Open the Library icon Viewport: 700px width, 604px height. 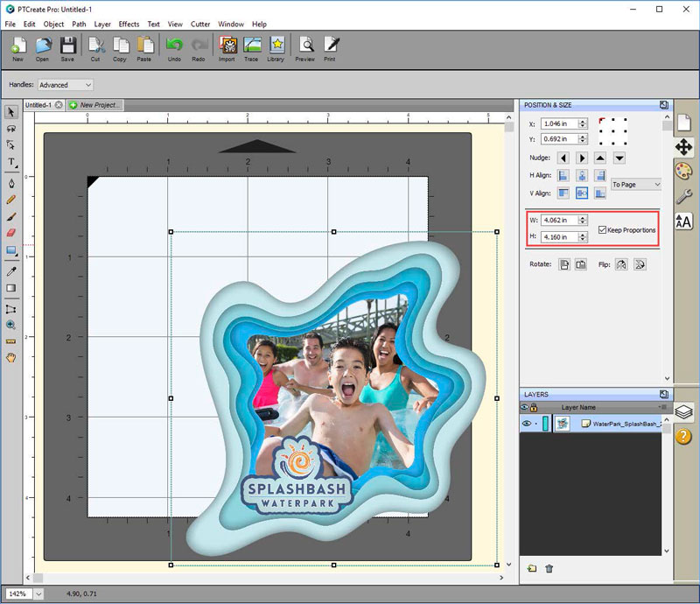coord(276,49)
